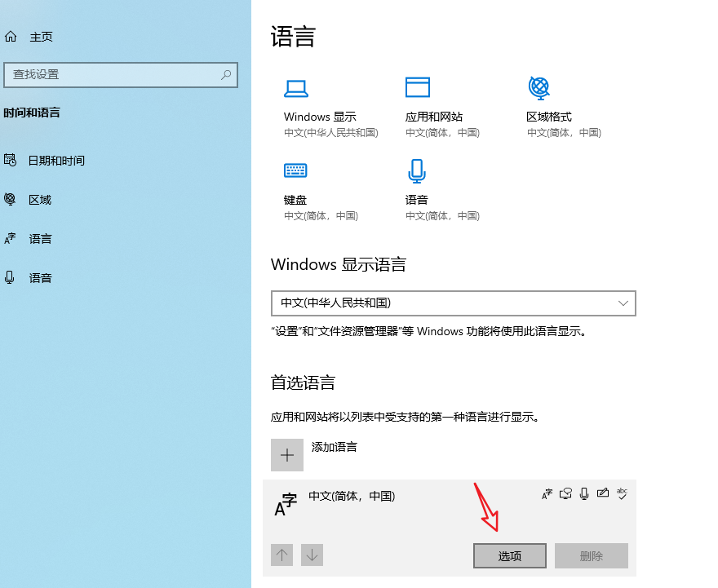This screenshot has height=588, width=718.
Task: Open 日期和时间 settings page
Action: pos(57,161)
